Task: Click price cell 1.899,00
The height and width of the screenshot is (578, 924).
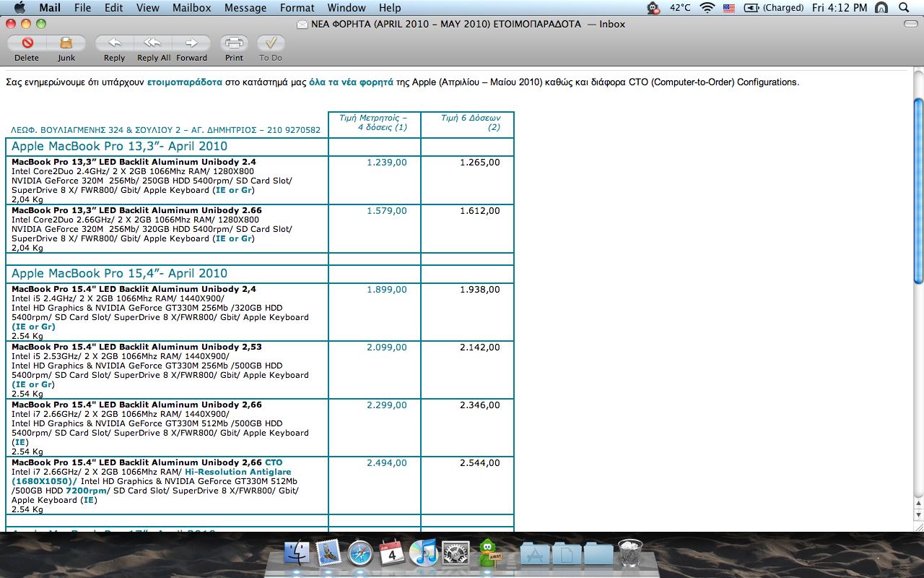Action: click(x=387, y=289)
